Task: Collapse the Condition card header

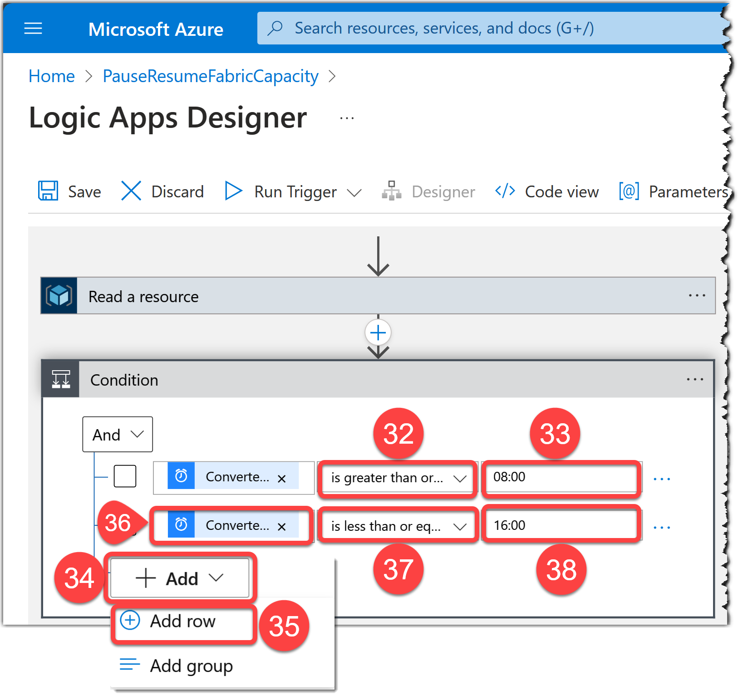Action: pos(378,379)
